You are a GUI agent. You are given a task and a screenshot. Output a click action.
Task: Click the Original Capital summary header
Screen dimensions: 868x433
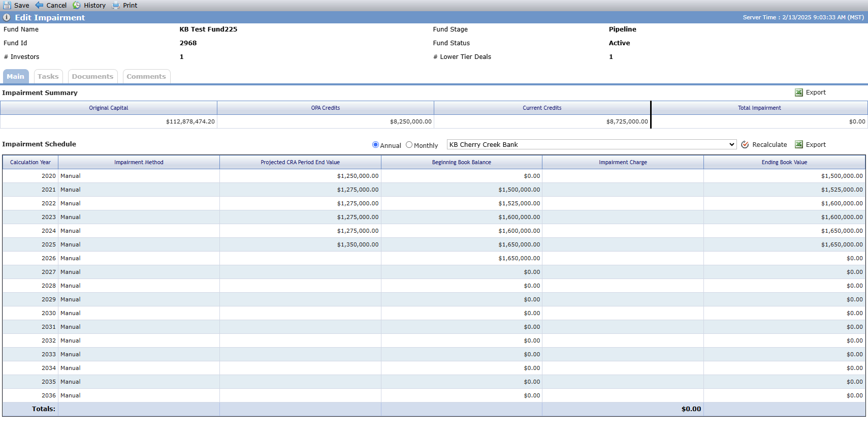point(109,108)
